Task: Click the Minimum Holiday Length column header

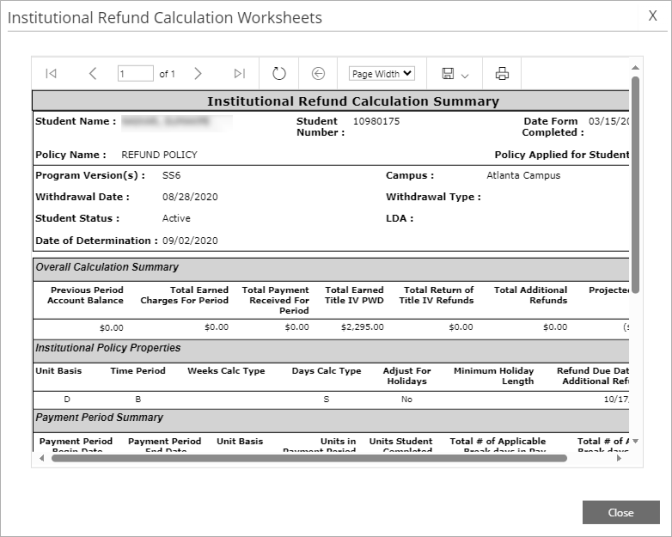Action: 494,376
